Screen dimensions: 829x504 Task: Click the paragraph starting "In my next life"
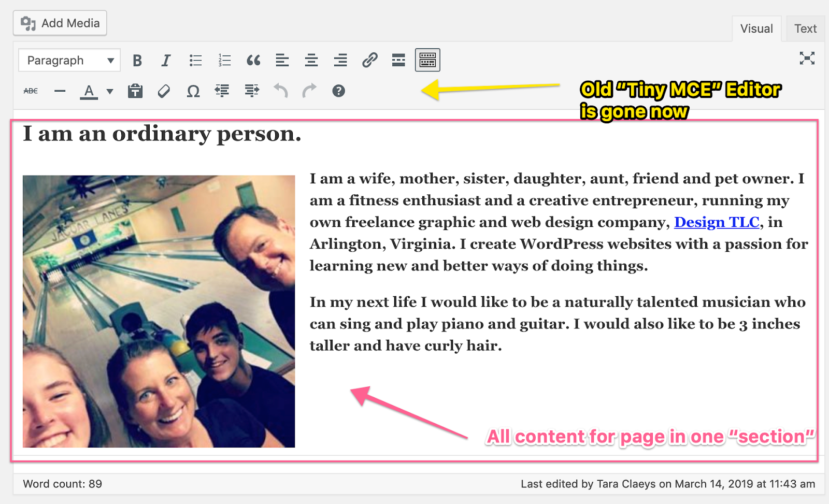click(x=558, y=324)
